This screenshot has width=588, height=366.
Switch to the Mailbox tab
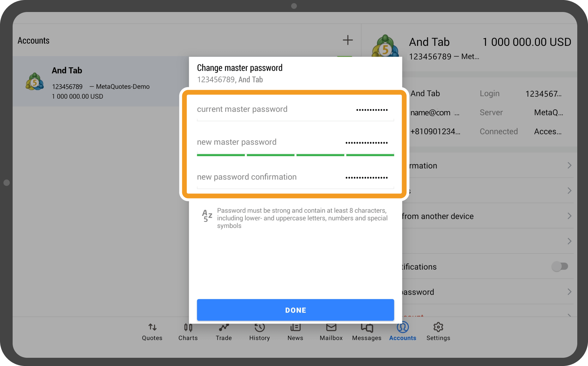[331, 331]
